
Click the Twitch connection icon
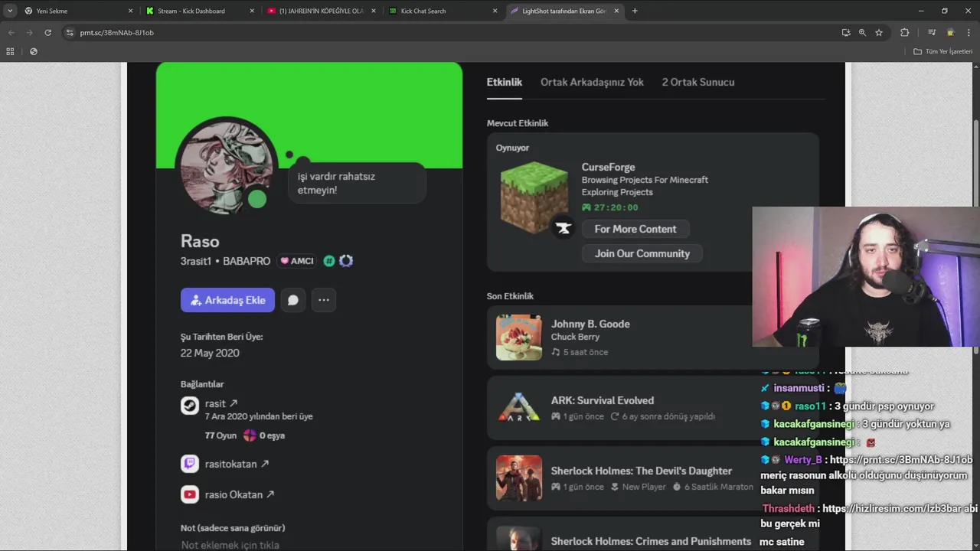(x=190, y=464)
